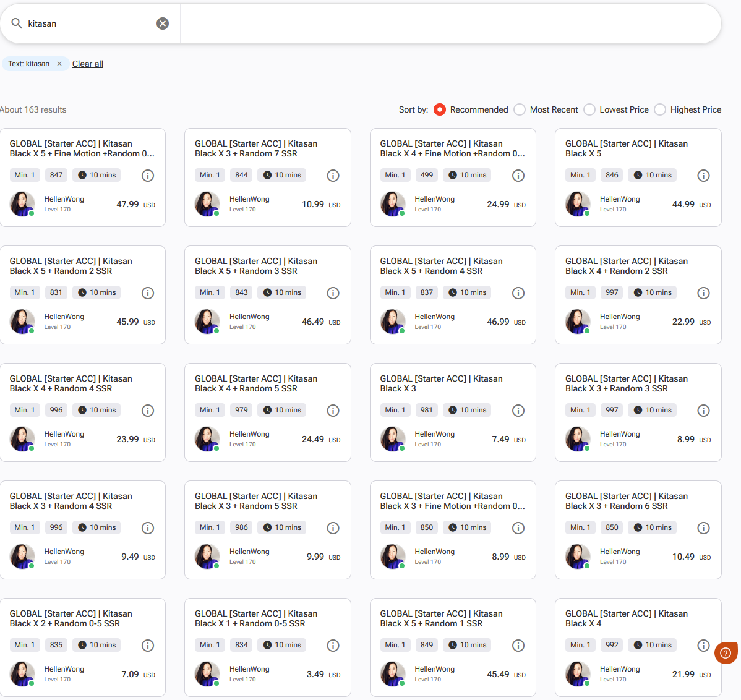The height and width of the screenshot is (700, 741).
Task: Open info icon on 45.49 USD listing
Action: [518, 646]
